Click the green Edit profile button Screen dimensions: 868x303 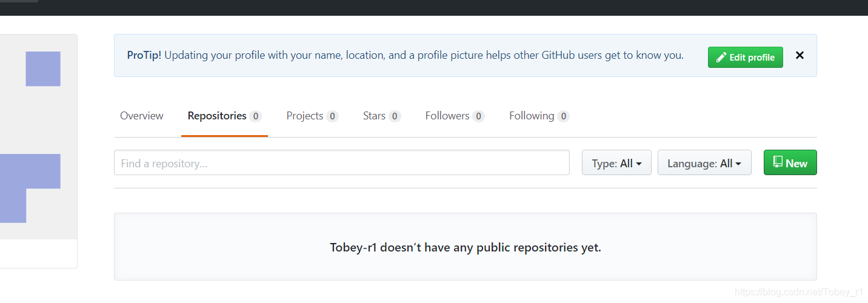[745, 58]
